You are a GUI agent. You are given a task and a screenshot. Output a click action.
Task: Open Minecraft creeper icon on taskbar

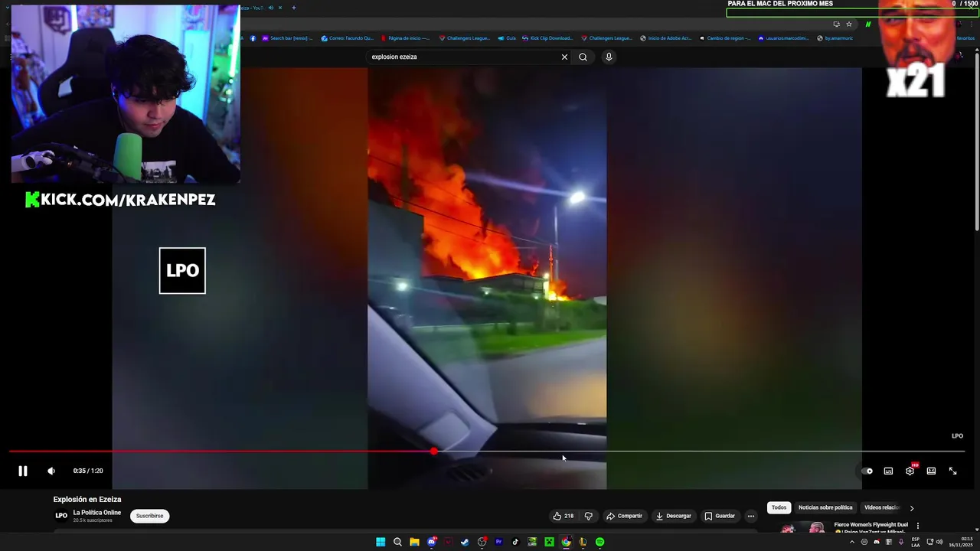pyautogui.click(x=549, y=542)
